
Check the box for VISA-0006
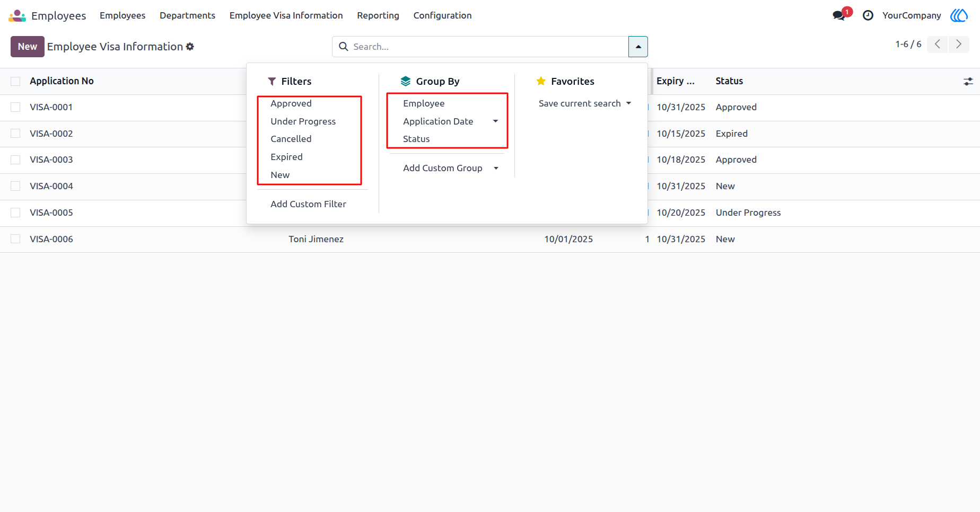click(x=15, y=239)
